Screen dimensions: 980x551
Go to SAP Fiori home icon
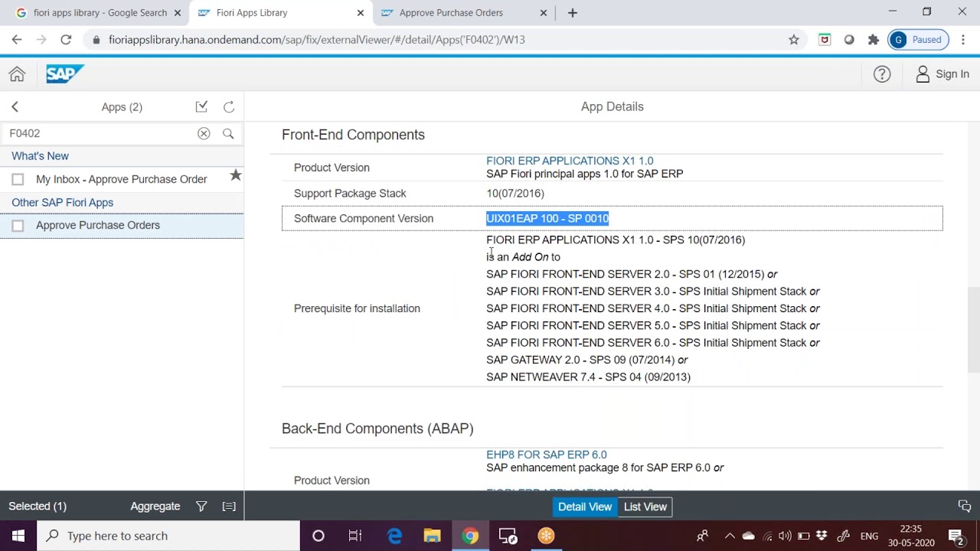(x=17, y=74)
